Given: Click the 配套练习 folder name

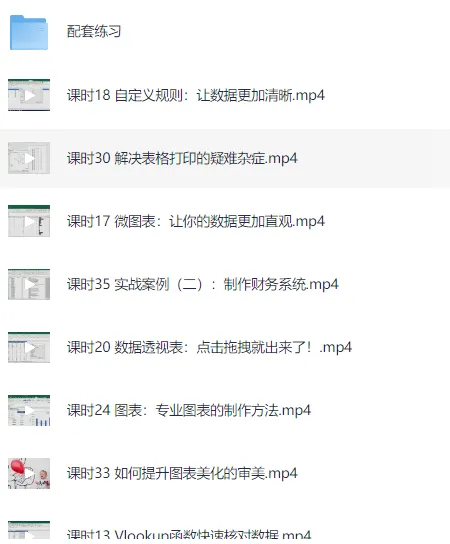Looking at the screenshot, I should tap(94, 32).
